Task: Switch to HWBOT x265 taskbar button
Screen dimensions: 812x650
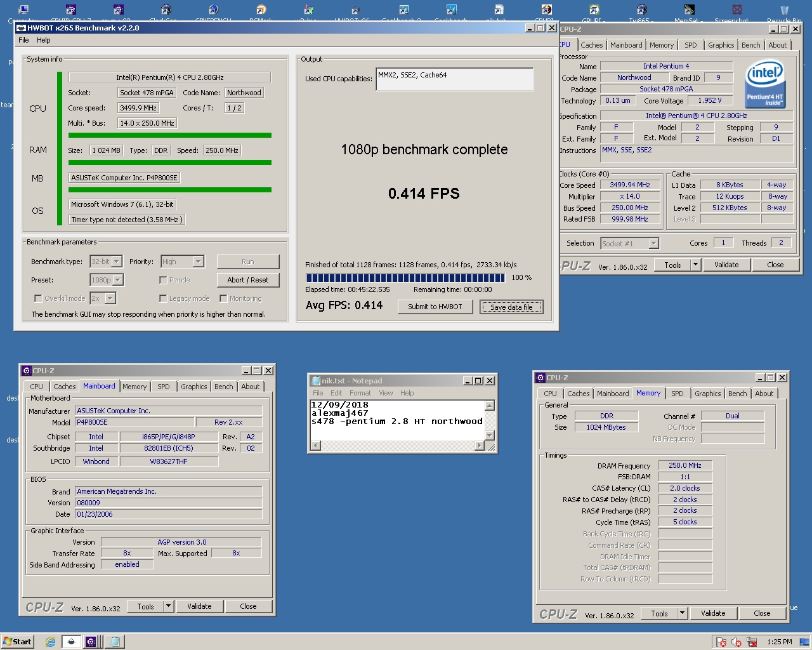Action: pos(72,642)
